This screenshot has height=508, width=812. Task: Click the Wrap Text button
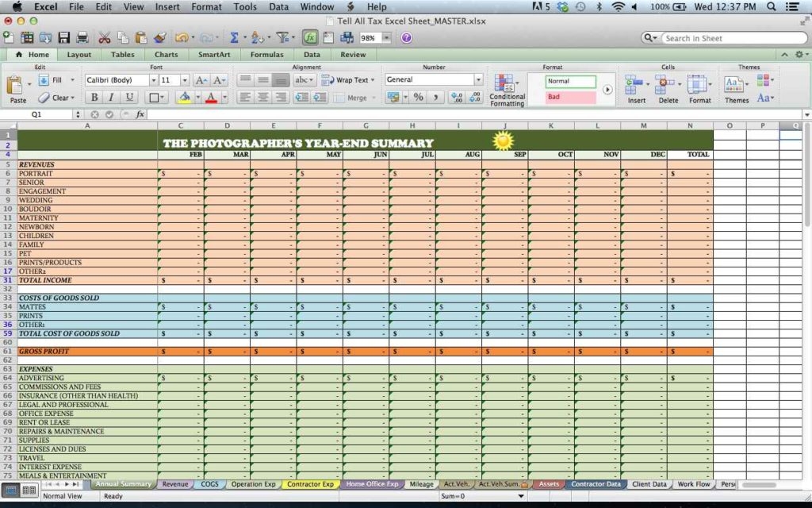pyautogui.click(x=352, y=79)
